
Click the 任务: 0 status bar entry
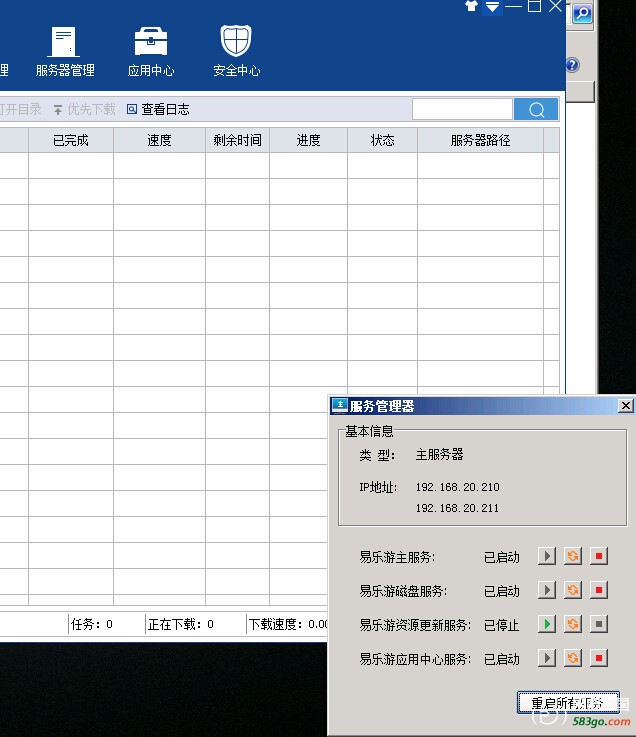pyautogui.click(x=92, y=624)
